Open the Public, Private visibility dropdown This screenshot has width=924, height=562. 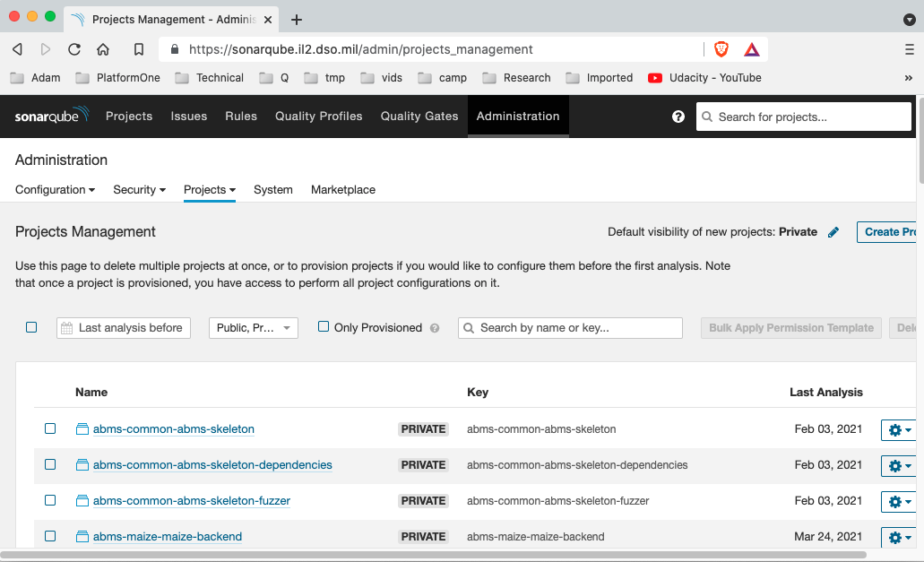pyautogui.click(x=253, y=328)
